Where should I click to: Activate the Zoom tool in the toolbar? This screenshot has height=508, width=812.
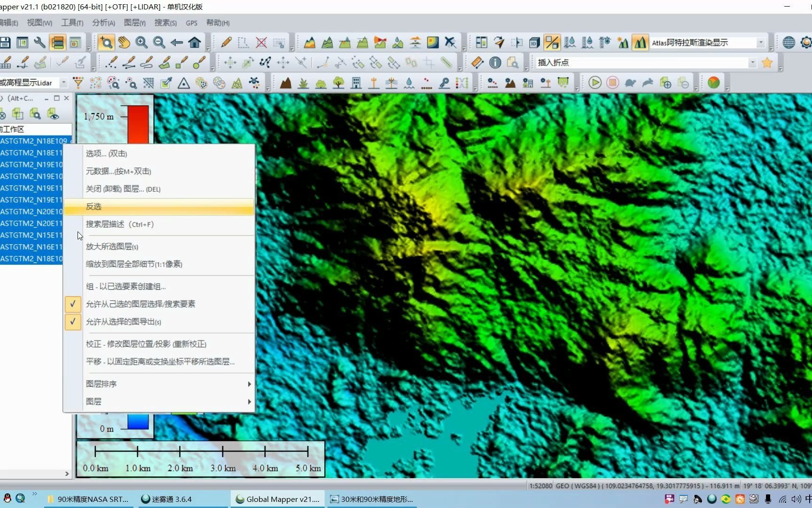click(x=106, y=42)
